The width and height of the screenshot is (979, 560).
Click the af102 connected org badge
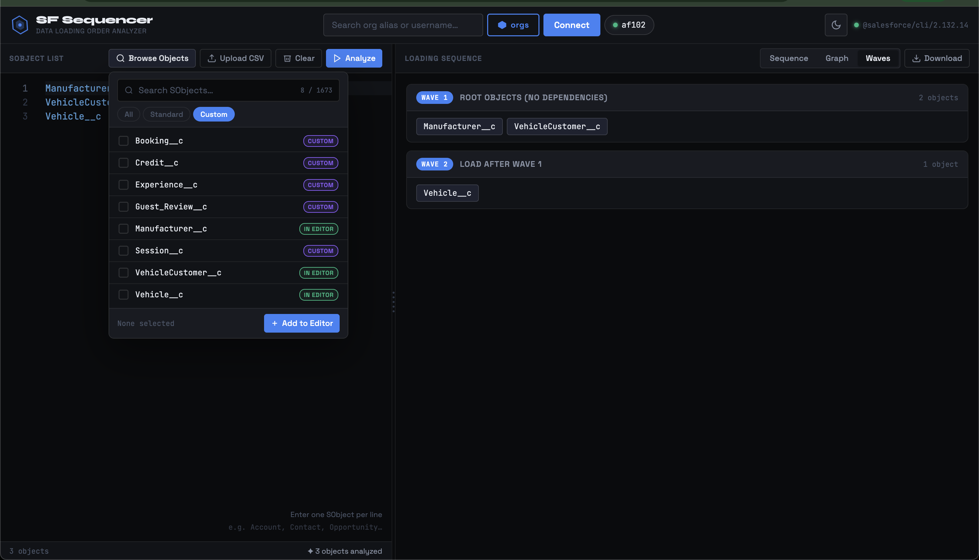tap(629, 25)
